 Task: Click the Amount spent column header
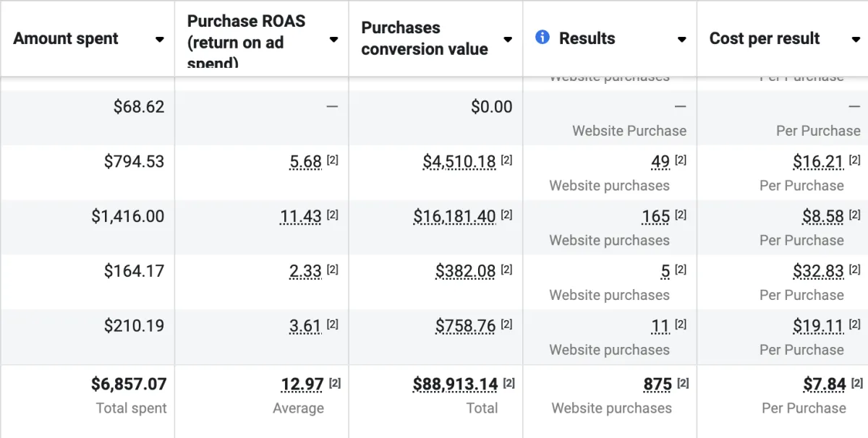[x=66, y=39]
